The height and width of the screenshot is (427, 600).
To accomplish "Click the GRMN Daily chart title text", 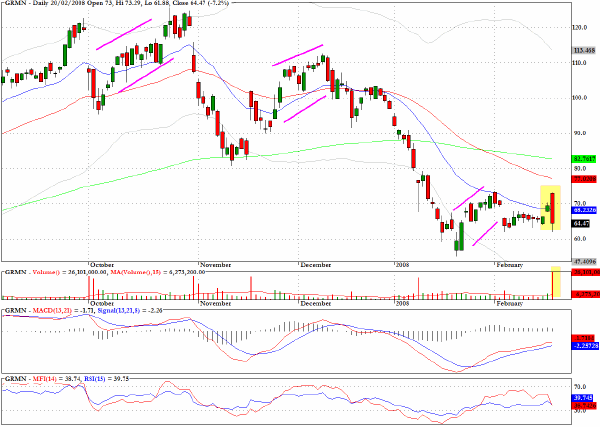I will click(x=117, y=3).
